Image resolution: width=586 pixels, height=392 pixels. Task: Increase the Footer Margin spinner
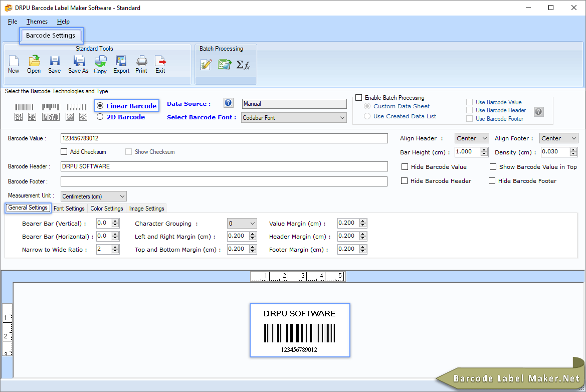click(x=363, y=247)
